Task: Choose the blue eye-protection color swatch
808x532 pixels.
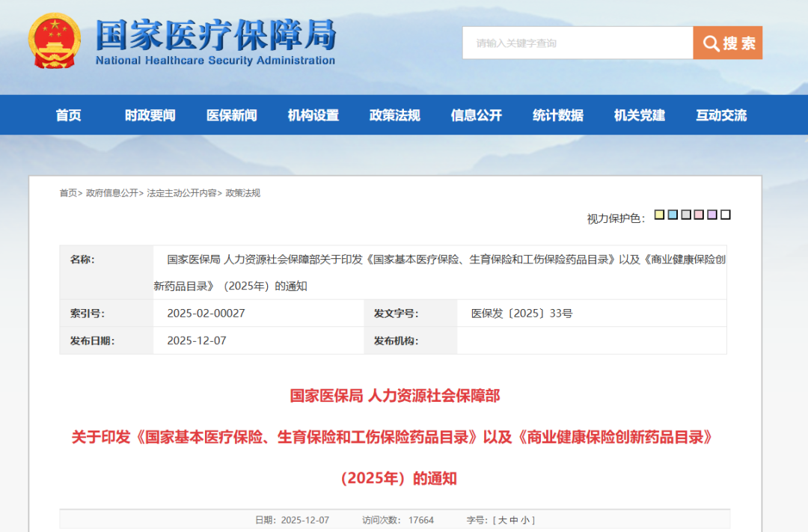Action: point(673,215)
